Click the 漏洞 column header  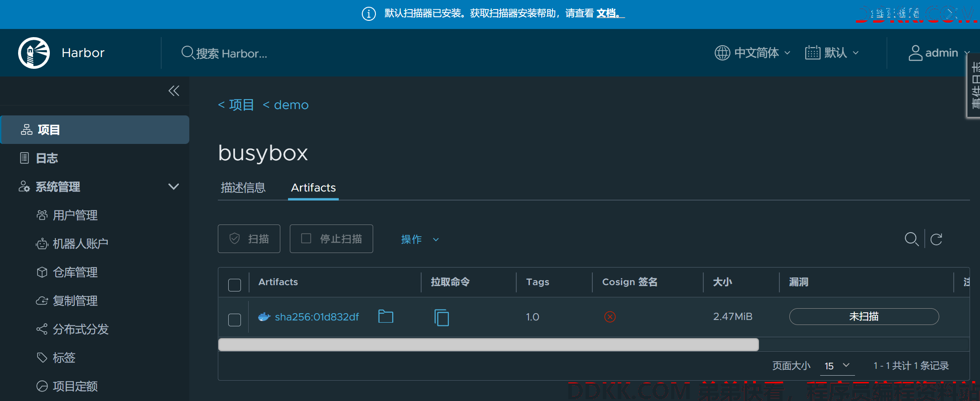click(799, 282)
